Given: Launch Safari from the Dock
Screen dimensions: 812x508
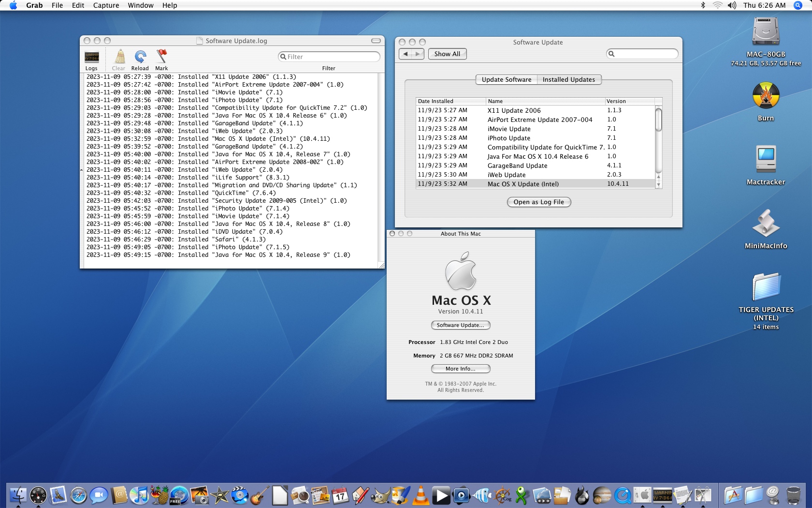Looking at the screenshot, I should [79, 495].
